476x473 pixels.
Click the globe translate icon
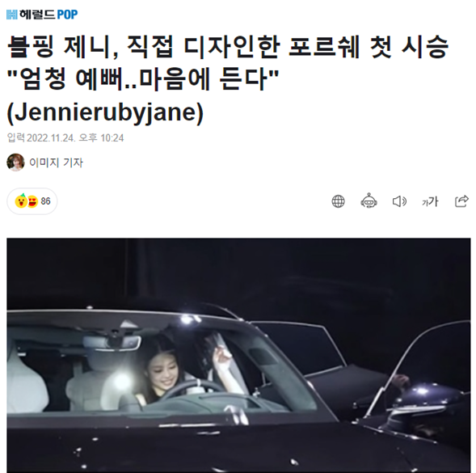point(338,201)
